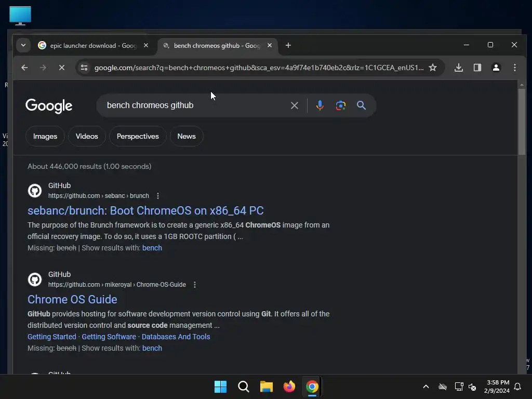Select the bench chromeos github tab

coord(217,46)
